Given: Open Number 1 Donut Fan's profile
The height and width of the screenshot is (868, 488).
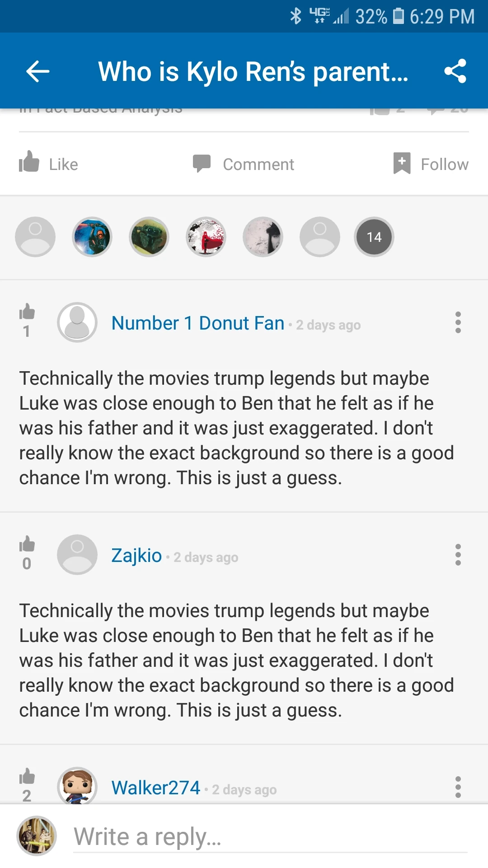Looking at the screenshot, I should [197, 323].
